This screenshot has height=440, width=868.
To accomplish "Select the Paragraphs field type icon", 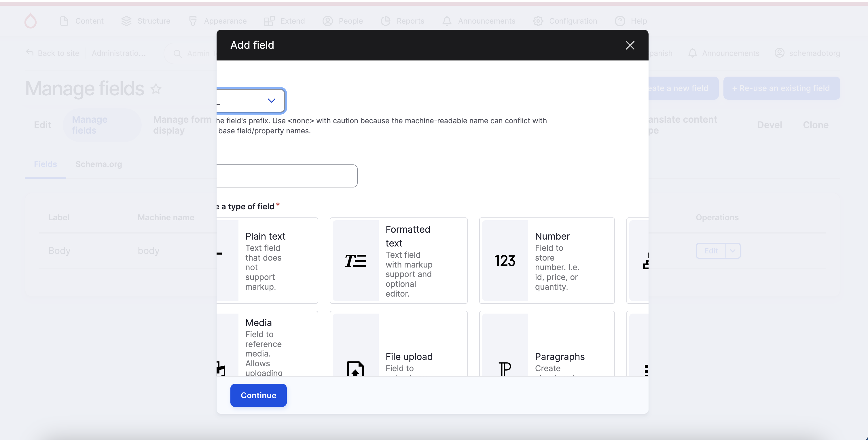I will (x=505, y=369).
